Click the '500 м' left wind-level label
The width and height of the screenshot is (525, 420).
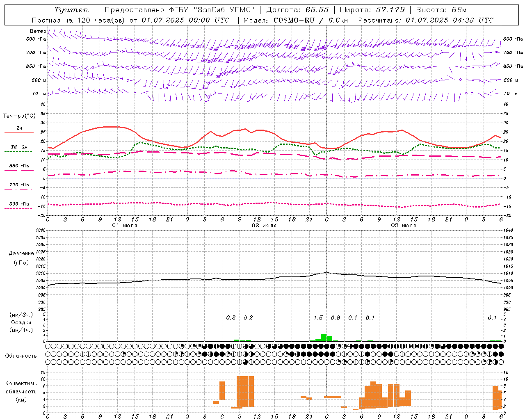39,80
